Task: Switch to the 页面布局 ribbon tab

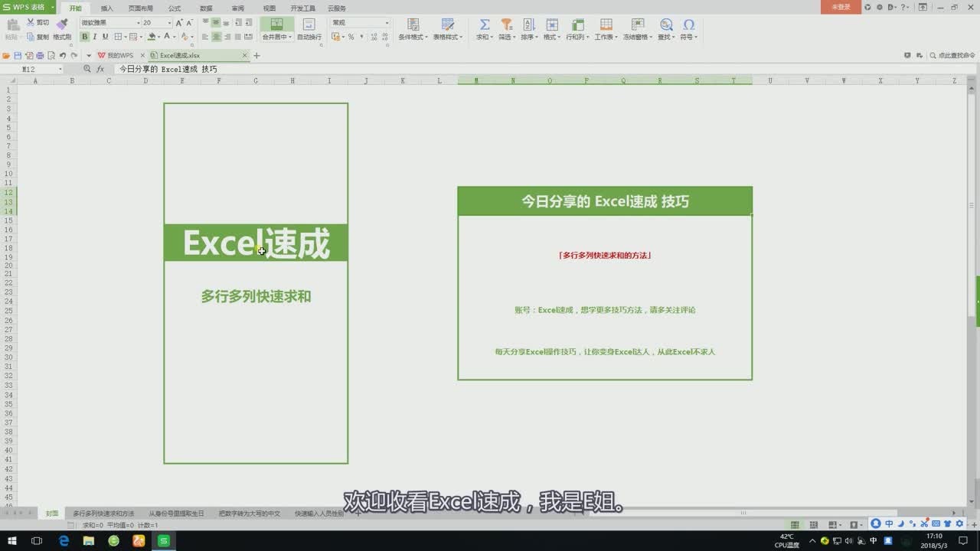Action: pos(140,8)
